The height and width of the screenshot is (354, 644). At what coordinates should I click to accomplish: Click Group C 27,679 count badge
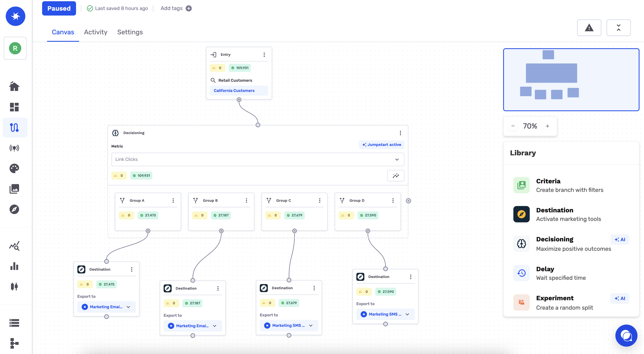click(x=294, y=215)
